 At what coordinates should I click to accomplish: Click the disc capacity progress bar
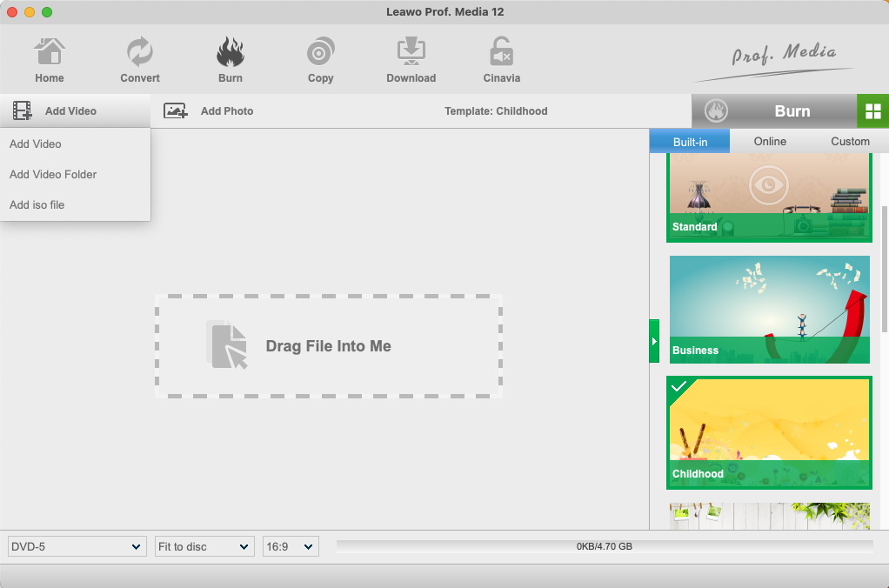pos(605,546)
